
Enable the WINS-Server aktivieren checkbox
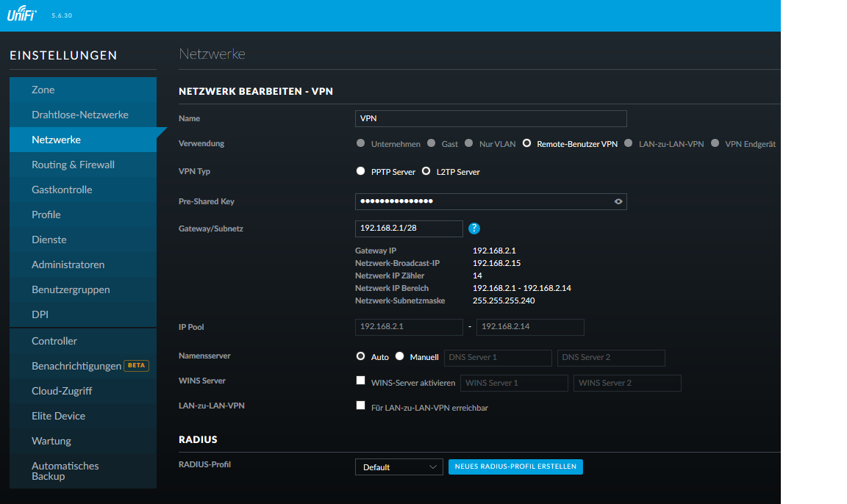pyautogui.click(x=360, y=381)
